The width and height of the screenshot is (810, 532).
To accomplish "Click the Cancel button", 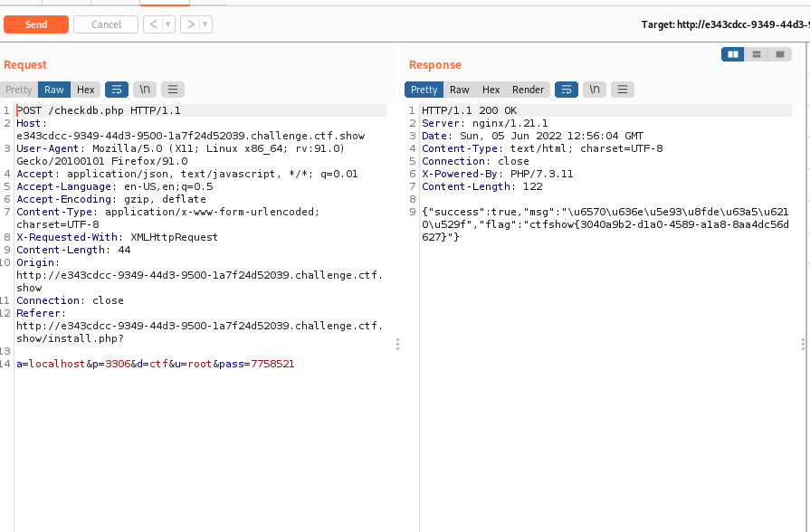I will pos(106,24).
